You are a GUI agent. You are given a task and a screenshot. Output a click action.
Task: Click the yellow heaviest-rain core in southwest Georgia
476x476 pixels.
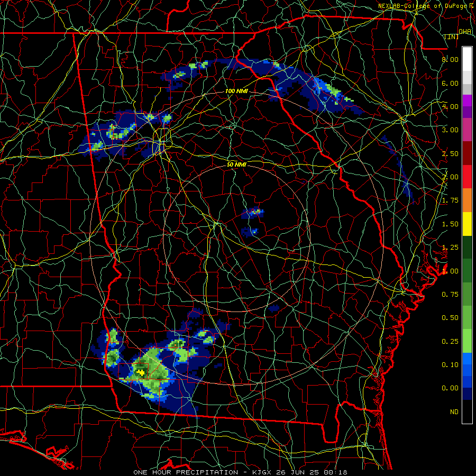pos(141,372)
